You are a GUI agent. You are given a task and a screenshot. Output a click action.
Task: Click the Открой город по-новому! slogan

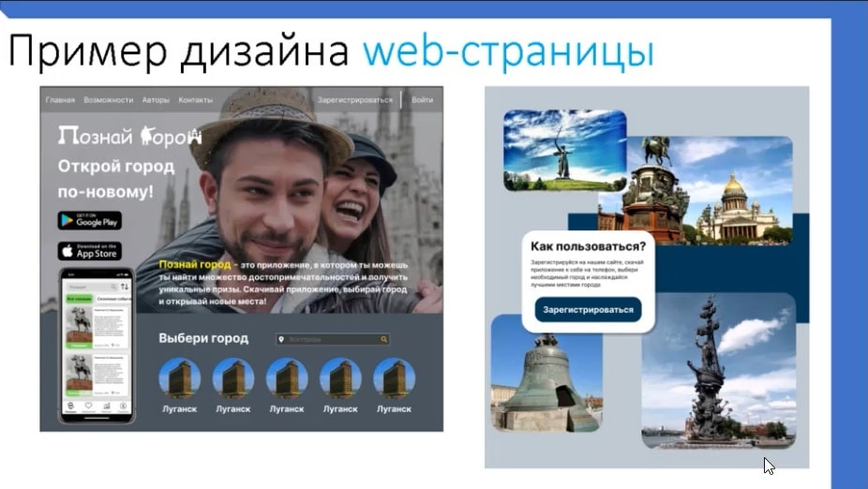pos(115,179)
